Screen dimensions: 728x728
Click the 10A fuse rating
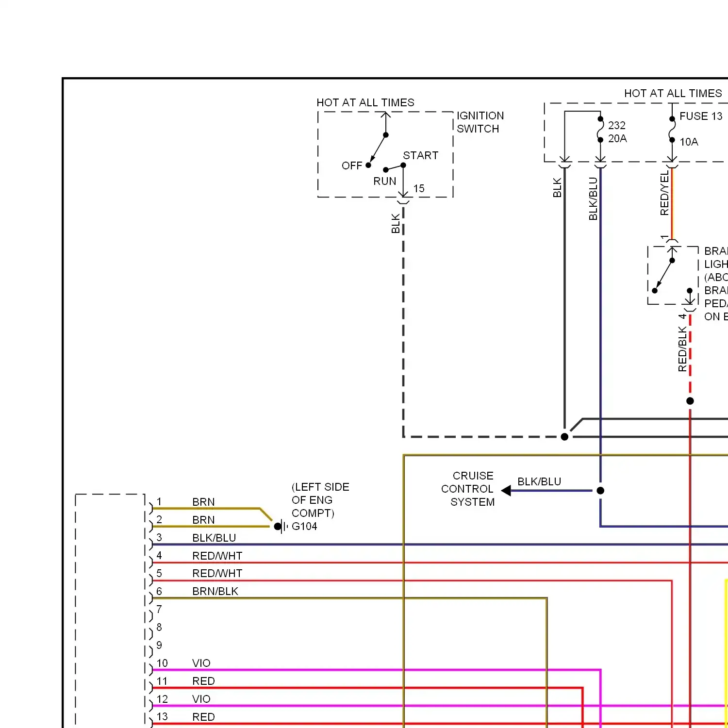[689, 142]
